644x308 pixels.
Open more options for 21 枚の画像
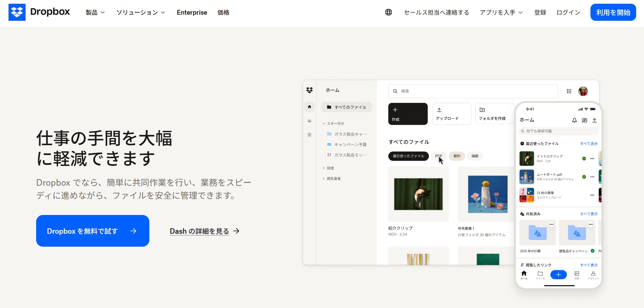tap(592, 195)
